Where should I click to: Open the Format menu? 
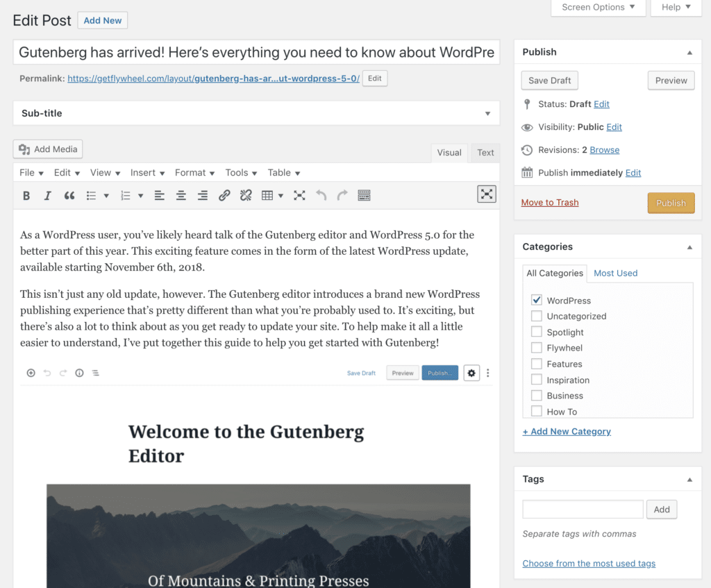194,173
